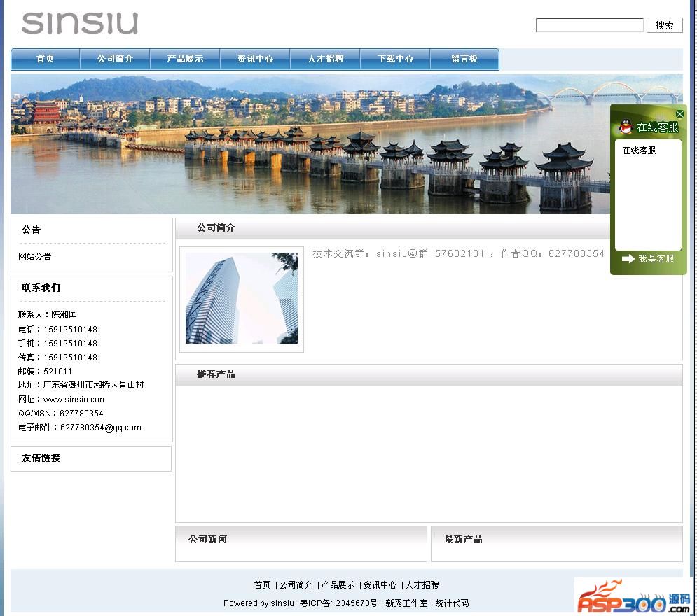Click the skyscraper company thumbnail
This screenshot has width=697, height=616.
242,298
